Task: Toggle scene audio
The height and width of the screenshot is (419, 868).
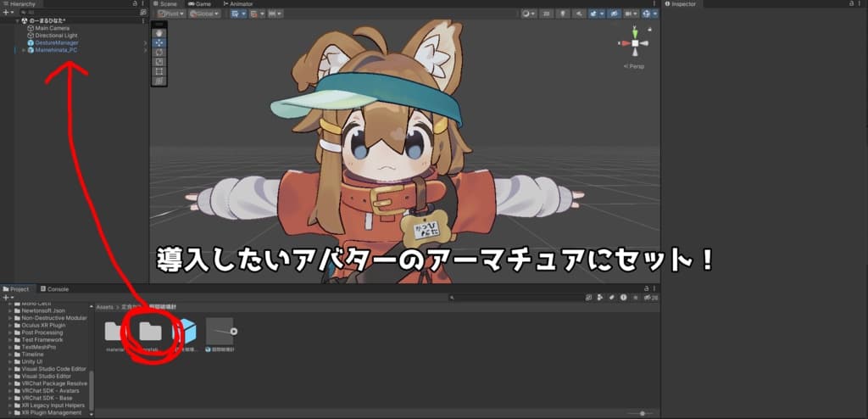Action: tap(578, 14)
